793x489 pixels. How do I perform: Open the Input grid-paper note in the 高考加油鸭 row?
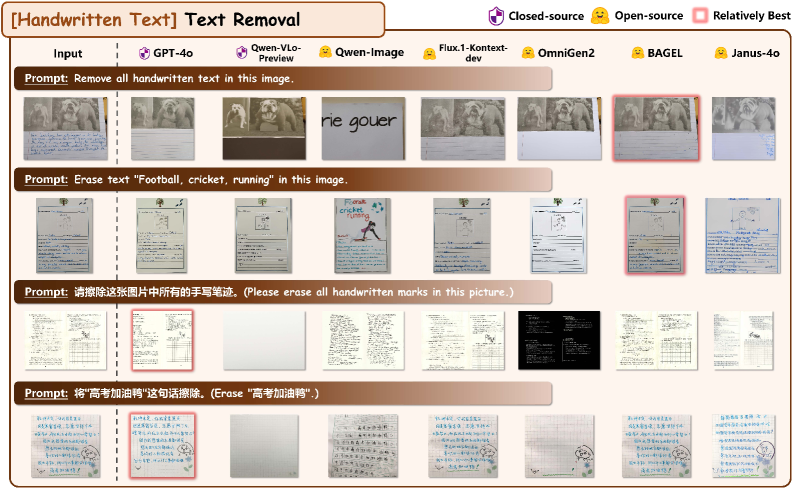coord(66,447)
